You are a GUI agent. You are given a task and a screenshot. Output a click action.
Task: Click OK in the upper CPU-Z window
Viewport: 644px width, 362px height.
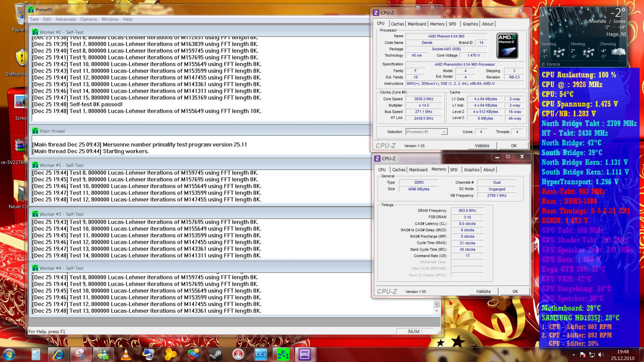[514, 146]
